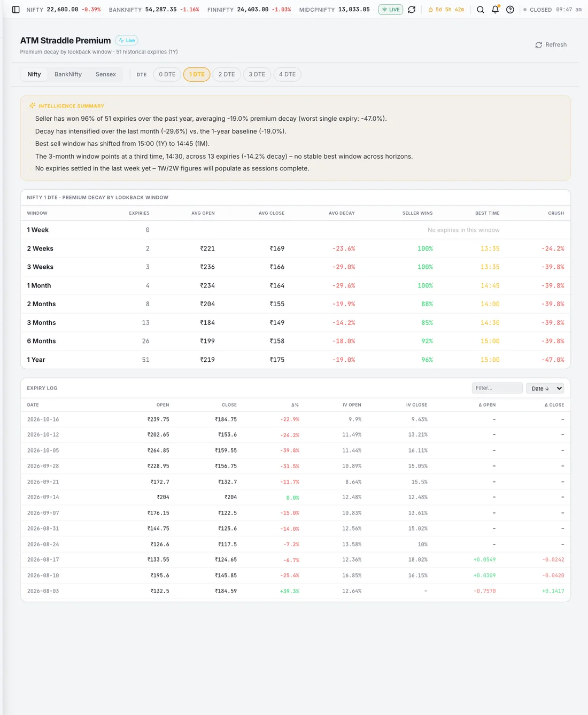The image size is (588, 715).
Task: Toggle the sidebar panel icon
Action: coord(16,10)
